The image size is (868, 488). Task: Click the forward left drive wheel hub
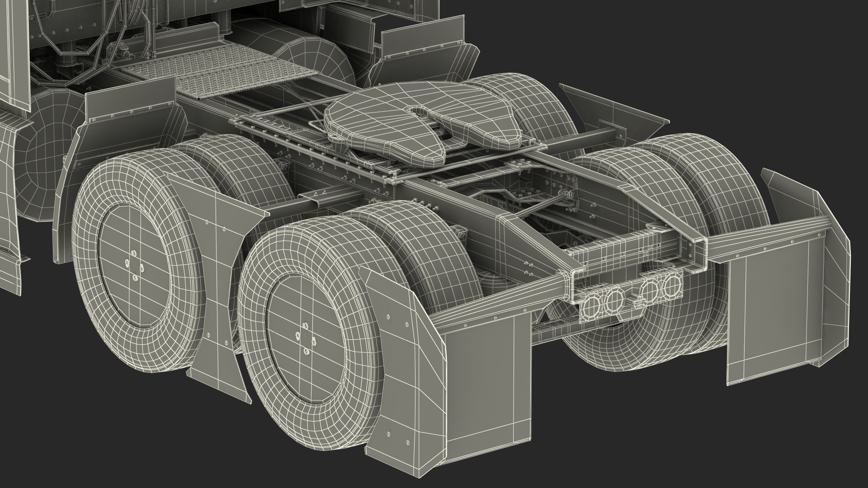pos(135,265)
